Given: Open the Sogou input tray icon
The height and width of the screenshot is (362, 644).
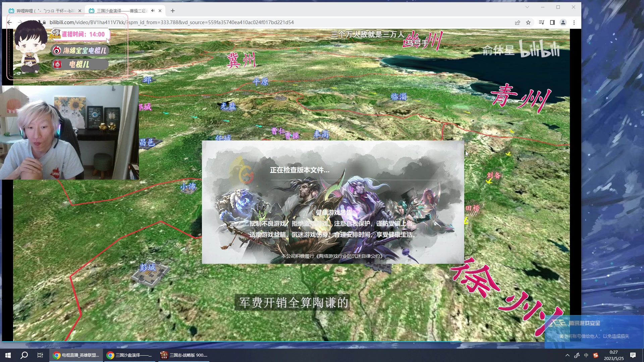Looking at the screenshot, I should [x=596, y=355].
